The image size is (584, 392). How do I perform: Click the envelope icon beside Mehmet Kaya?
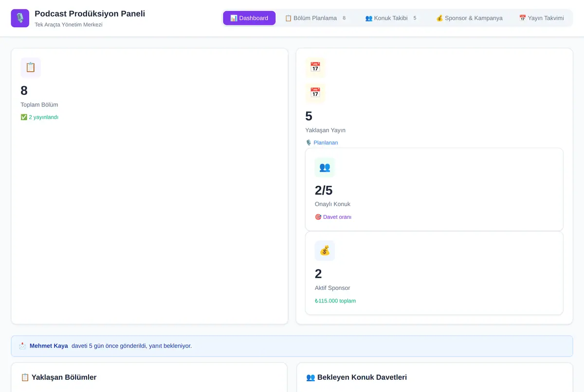pos(22,346)
